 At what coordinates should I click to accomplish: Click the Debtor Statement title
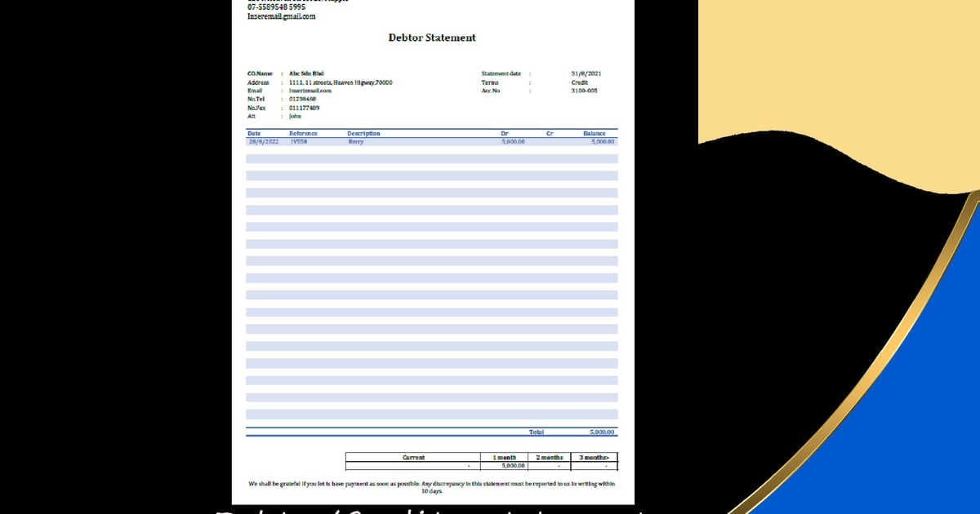click(x=431, y=38)
